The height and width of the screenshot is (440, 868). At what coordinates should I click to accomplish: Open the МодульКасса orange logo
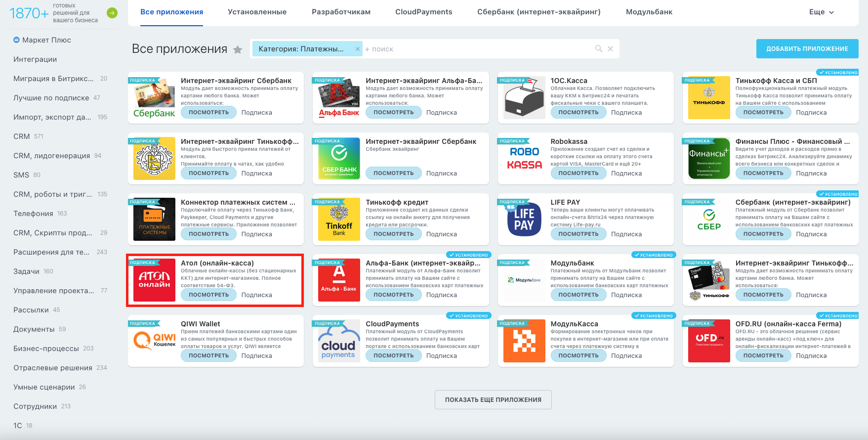tap(524, 341)
